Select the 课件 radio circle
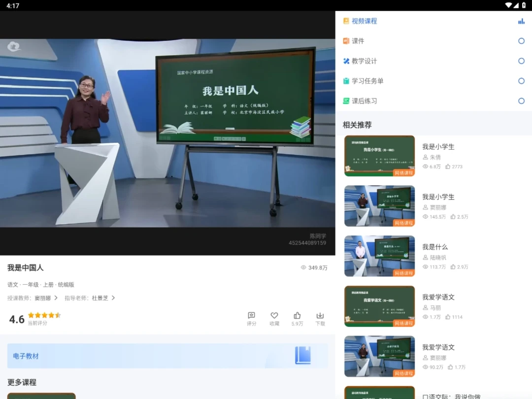 coord(521,41)
